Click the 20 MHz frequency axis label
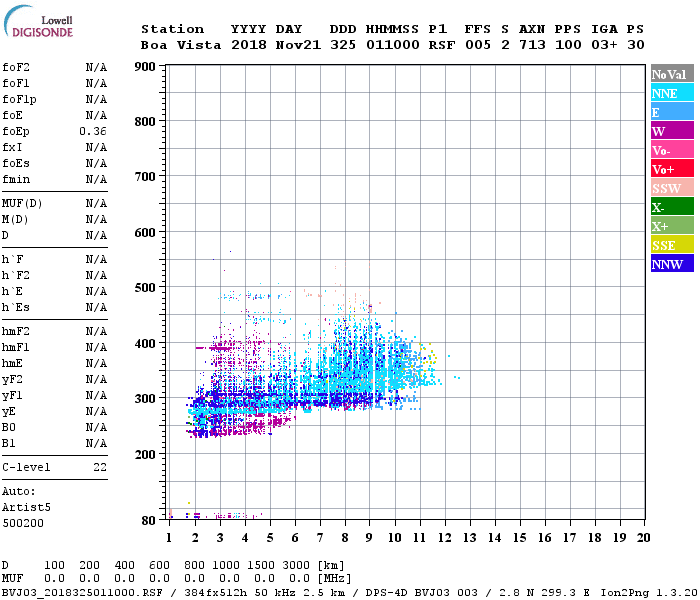The height and width of the screenshot is (600, 700). (x=643, y=538)
